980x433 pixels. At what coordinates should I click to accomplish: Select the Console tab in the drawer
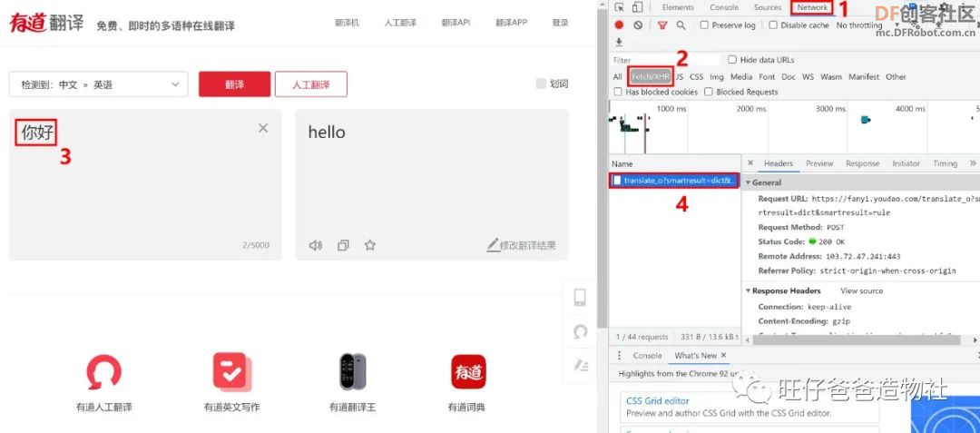647,355
